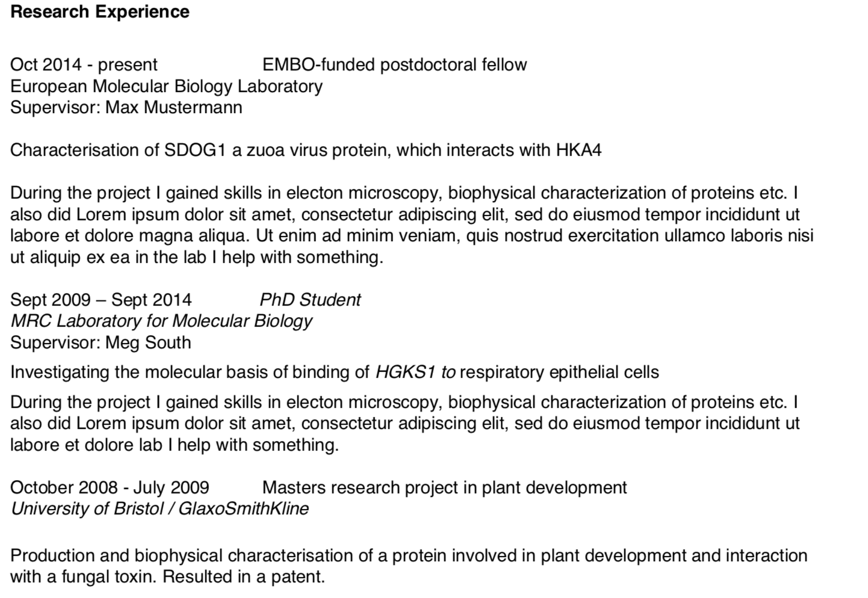Click 'labore et dolore lab I help' line
Viewport: 868px width, 598px height.
(175, 445)
